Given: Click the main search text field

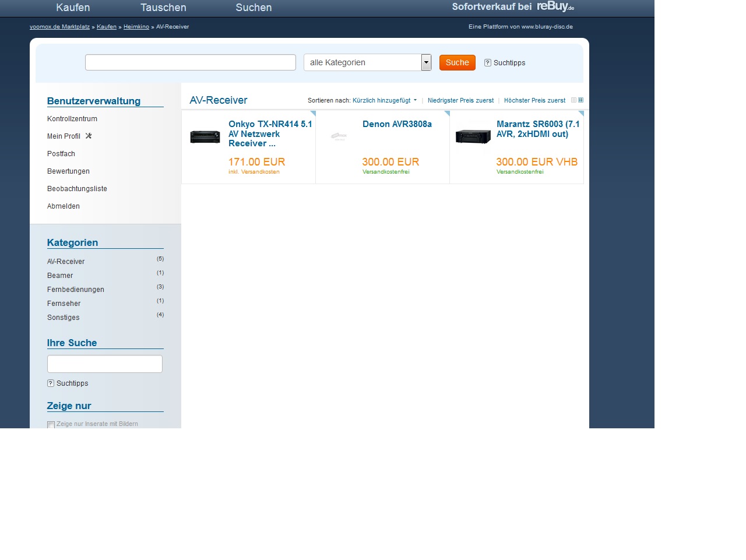Looking at the screenshot, I should pyautogui.click(x=191, y=62).
